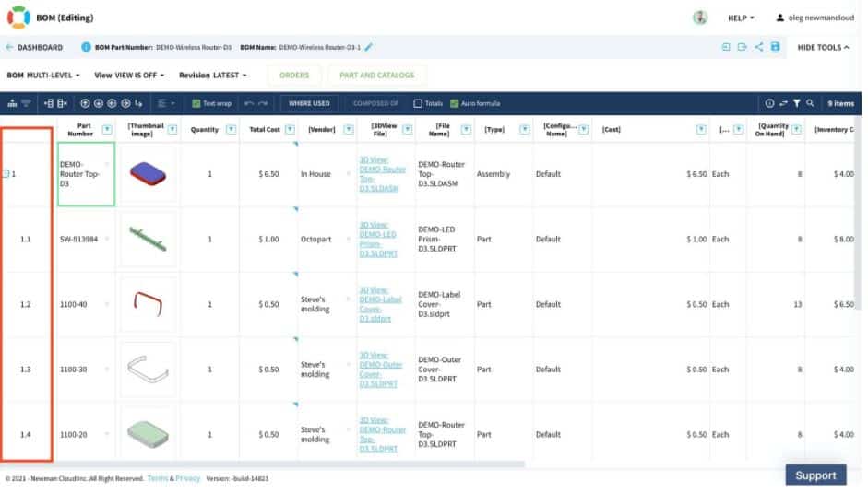Open 3D View DEMO-Outer Cover link

(x=380, y=369)
